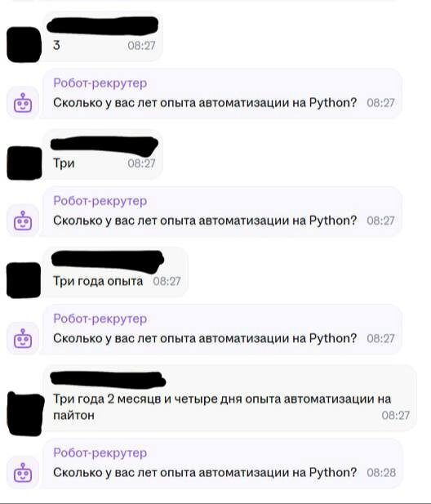The image size is (431, 504).
Task: Select the first "Сколько у вас лет опыта" question
Action: [205, 103]
